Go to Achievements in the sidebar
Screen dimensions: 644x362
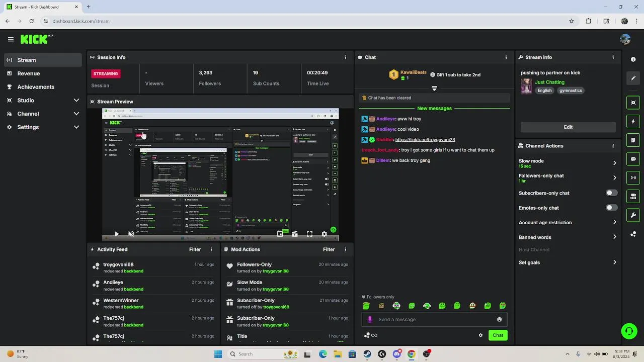[x=43, y=87]
